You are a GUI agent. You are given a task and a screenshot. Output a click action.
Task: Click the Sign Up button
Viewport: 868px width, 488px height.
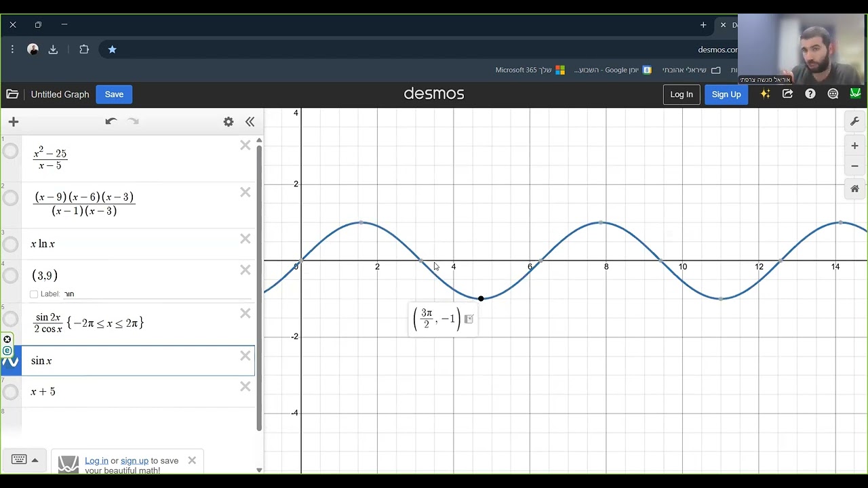(726, 94)
